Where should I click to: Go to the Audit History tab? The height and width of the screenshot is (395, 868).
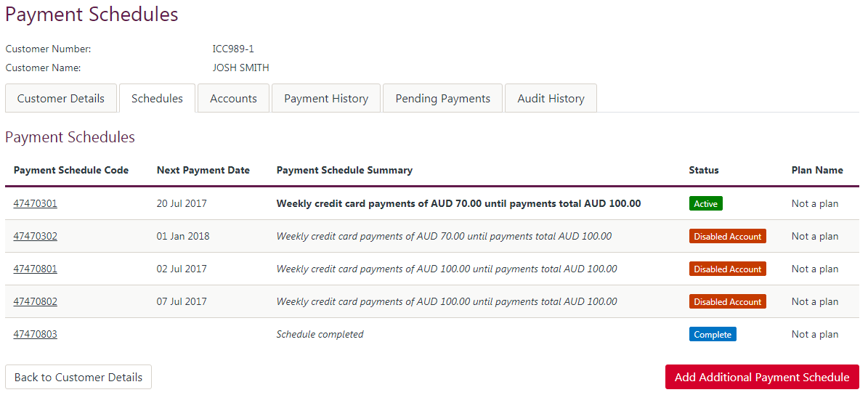click(551, 99)
